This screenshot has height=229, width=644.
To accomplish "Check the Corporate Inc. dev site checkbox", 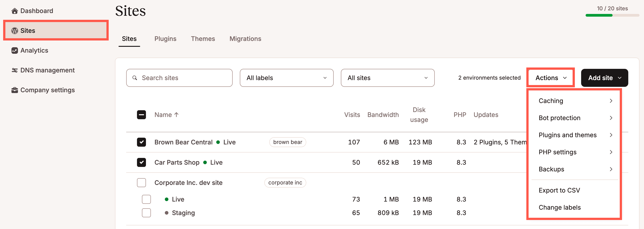I will click(141, 183).
